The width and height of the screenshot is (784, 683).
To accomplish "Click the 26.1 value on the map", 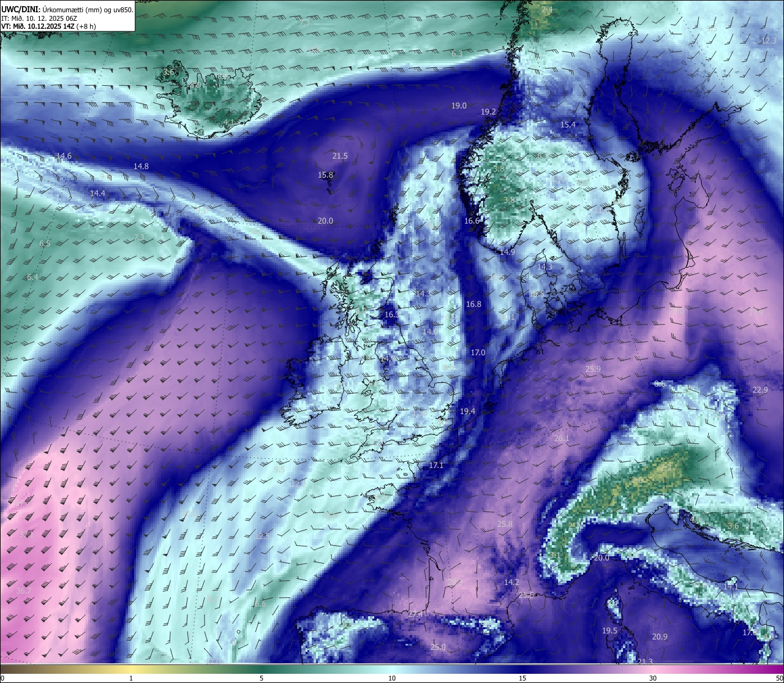I will tap(561, 439).
